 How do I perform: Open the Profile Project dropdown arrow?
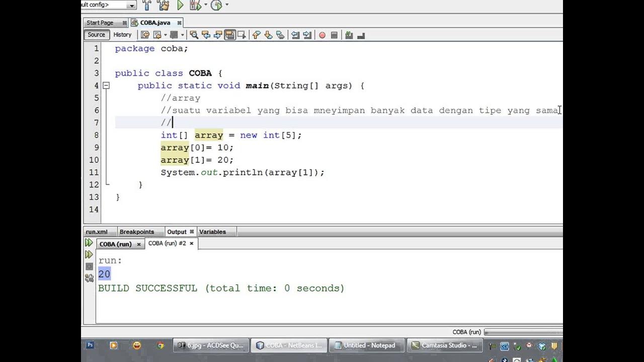pyautogui.click(x=226, y=5)
